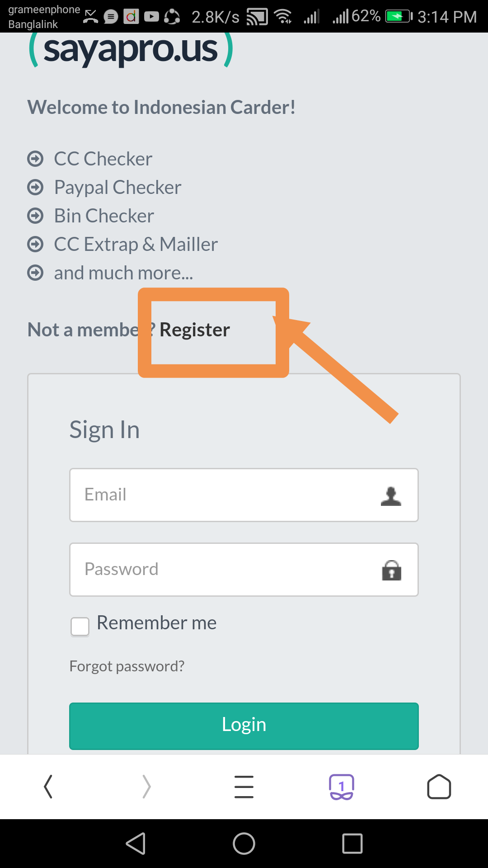
Task: Click the Login button
Action: 244,726
